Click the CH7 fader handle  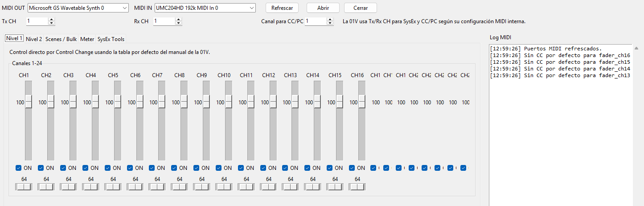(162, 102)
